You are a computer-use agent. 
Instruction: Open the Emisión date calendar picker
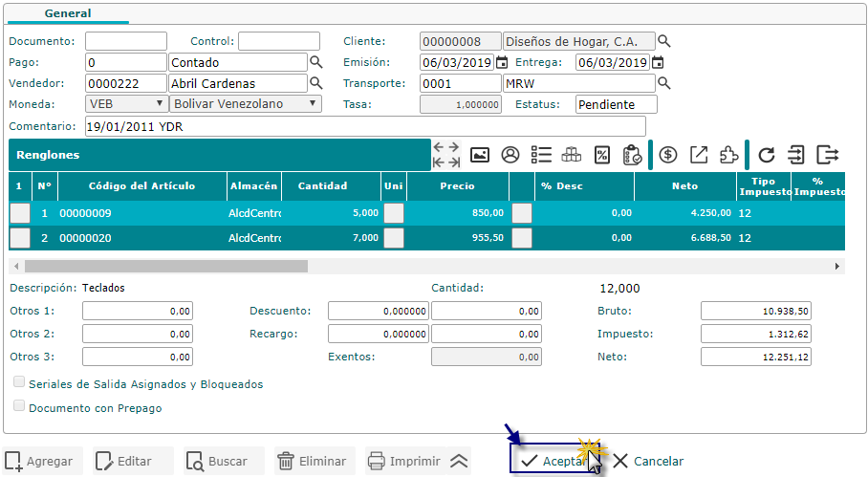click(x=502, y=63)
